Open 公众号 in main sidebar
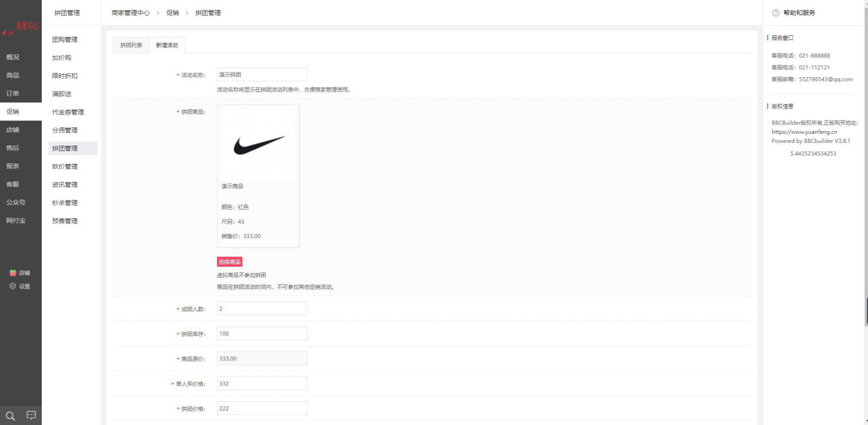868x425 pixels. pos(16,202)
